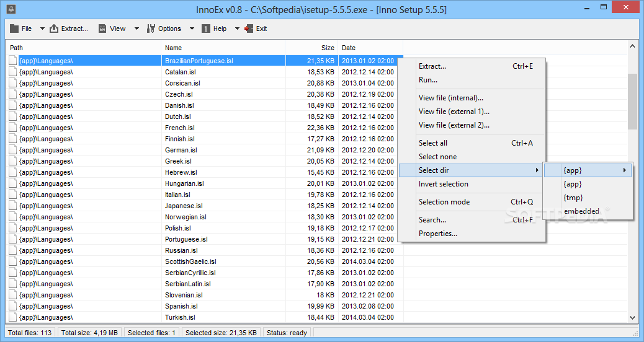The image size is (644, 342).
Task: Click the InnoEx app icon in title bar
Action: click(x=12, y=9)
